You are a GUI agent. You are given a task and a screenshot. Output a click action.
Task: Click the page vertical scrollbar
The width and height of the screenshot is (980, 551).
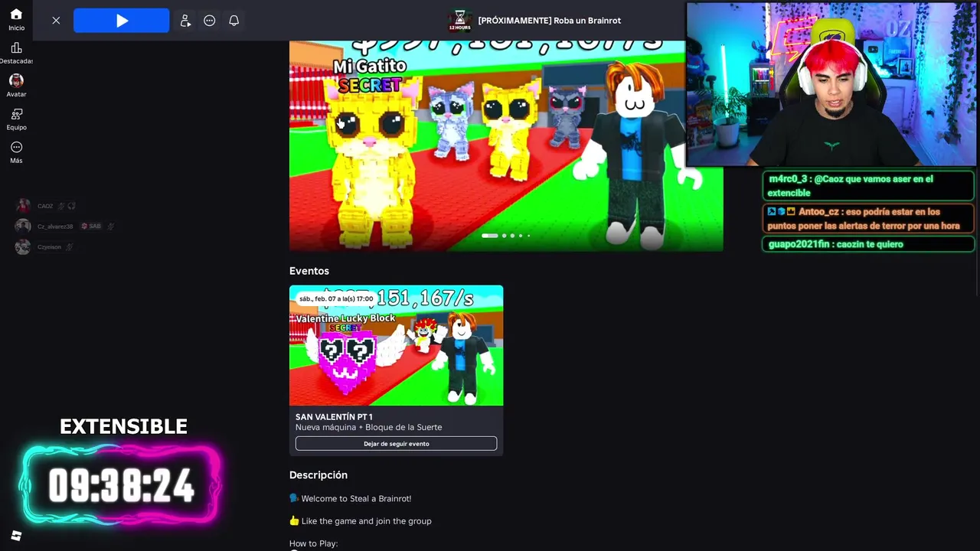[x=978, y=230]
